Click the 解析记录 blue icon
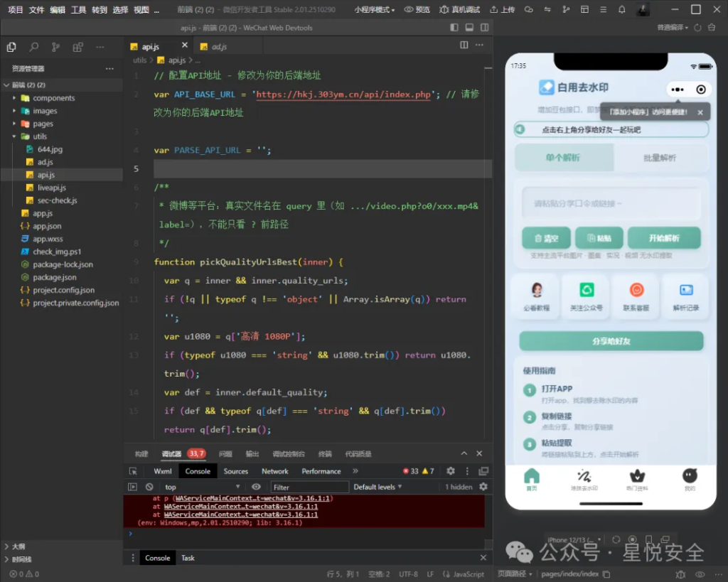728x582 pixels. [x=686, y=290]
